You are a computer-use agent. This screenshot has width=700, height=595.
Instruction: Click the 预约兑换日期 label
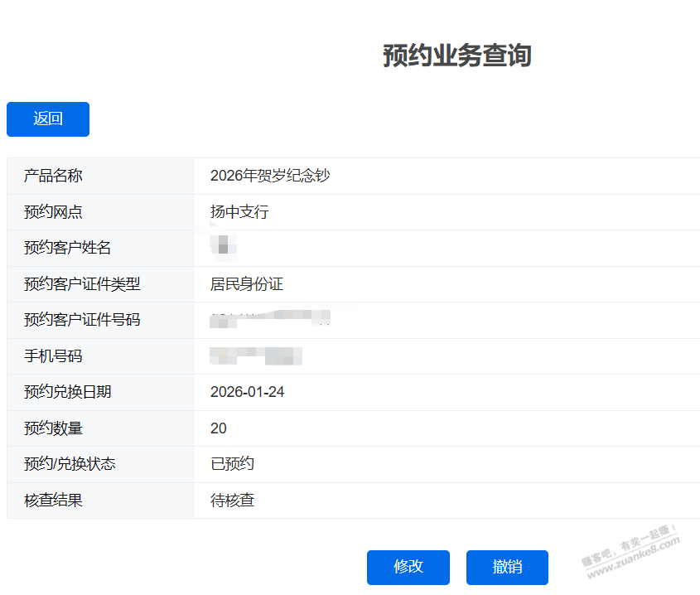(68, 392)
